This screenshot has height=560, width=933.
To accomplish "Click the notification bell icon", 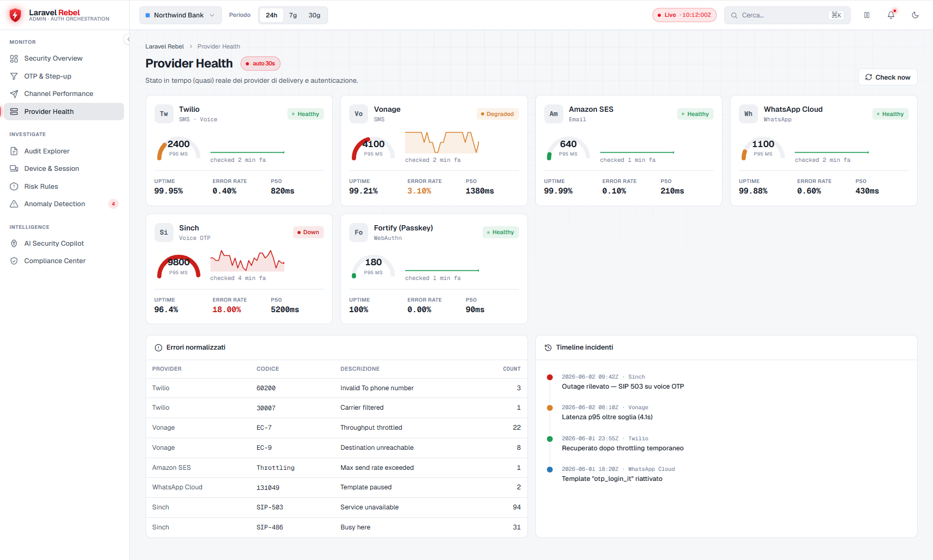I will tap(891, 15).
